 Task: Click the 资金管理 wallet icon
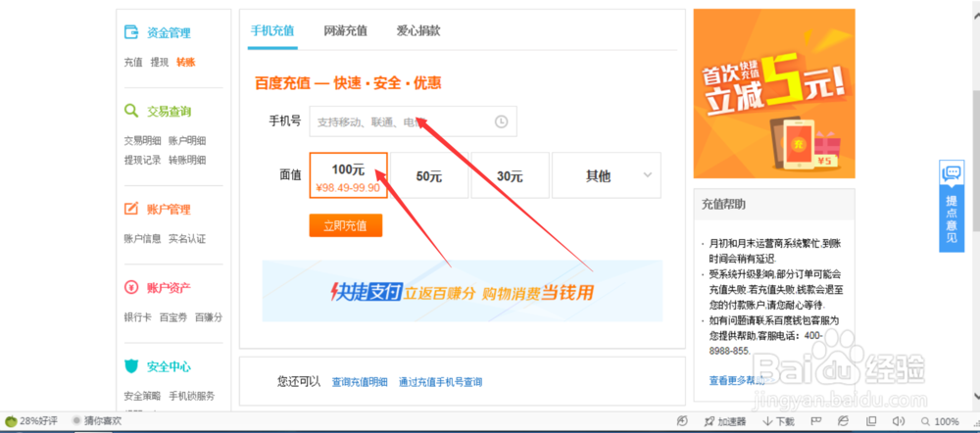coord(131,32)
